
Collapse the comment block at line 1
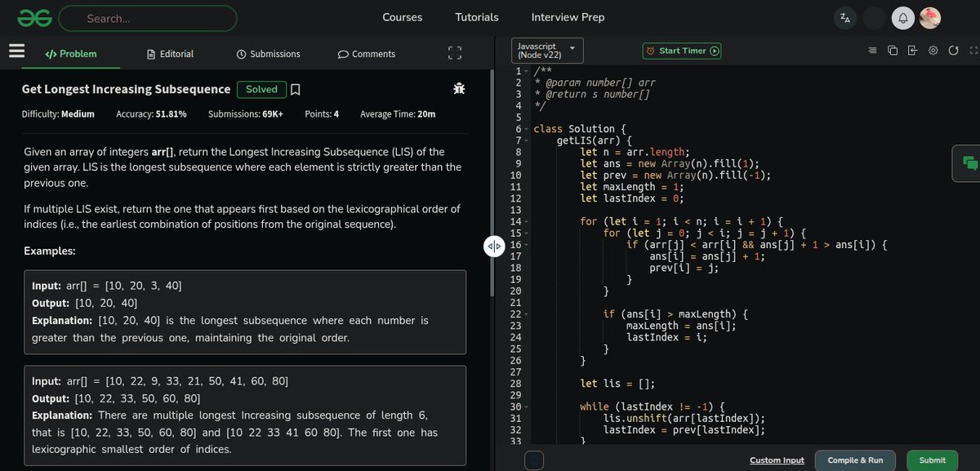pyautogui.click(x=526, y=72)
